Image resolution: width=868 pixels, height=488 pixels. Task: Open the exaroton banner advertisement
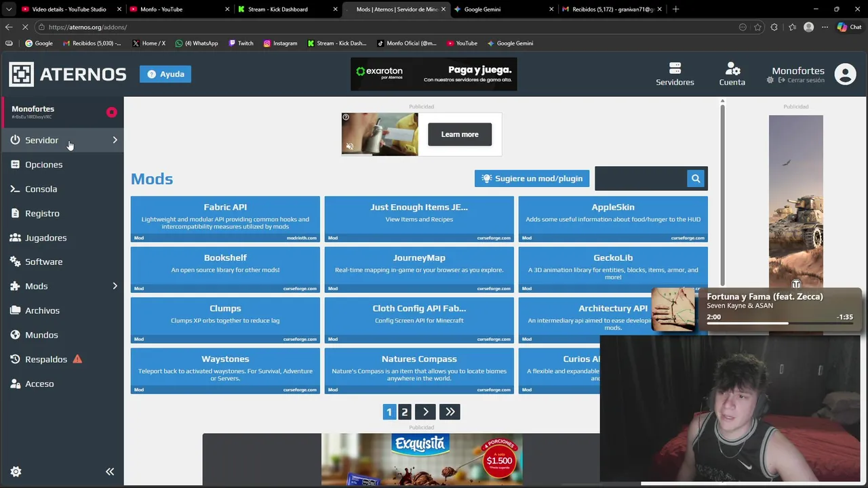[x=434, y=74]
